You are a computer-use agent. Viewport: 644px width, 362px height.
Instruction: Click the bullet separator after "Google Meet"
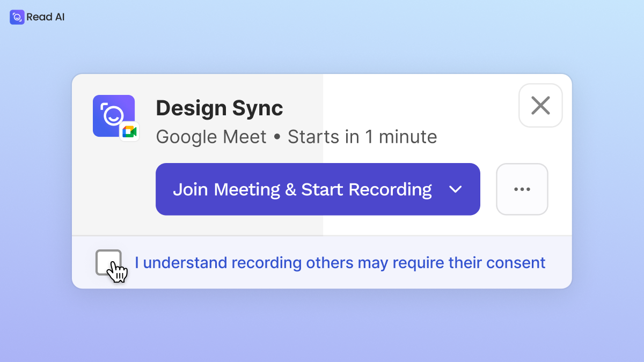coord(277,138)
